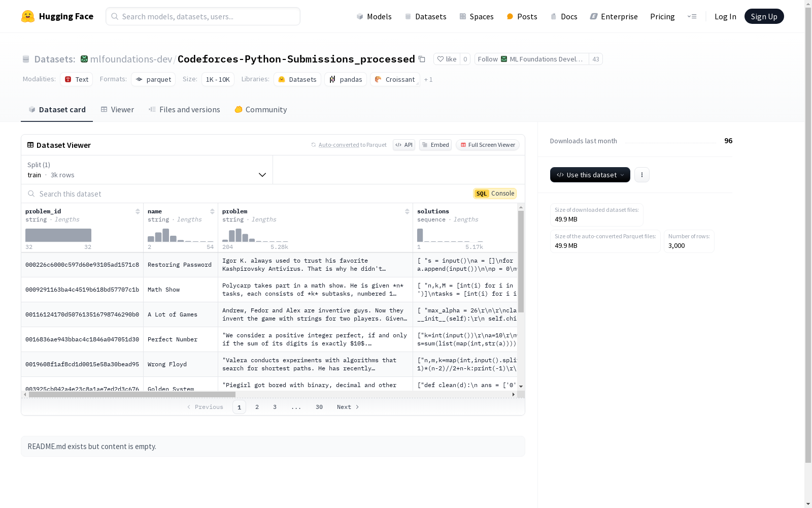Screen dimensions: 812x508
Task: Click the Embed icon
Action: pos(435,145)
